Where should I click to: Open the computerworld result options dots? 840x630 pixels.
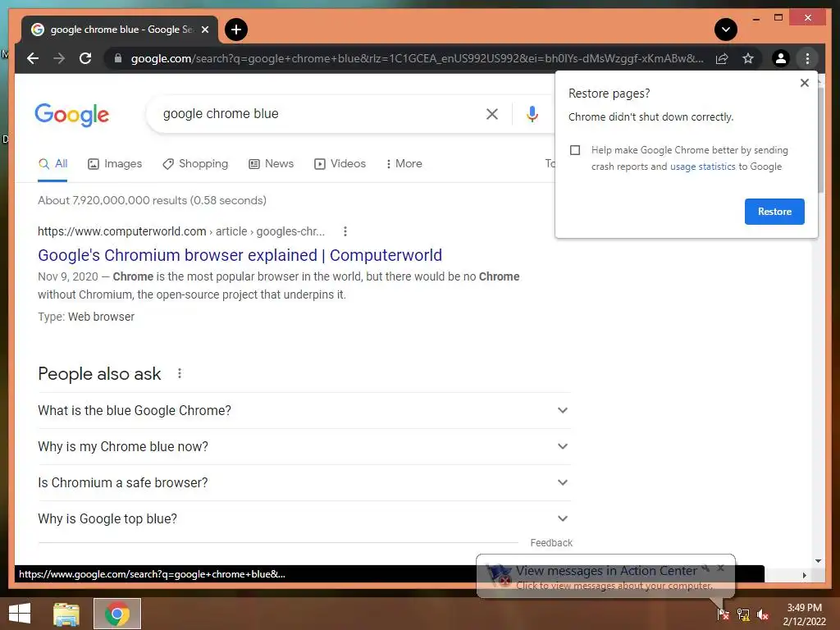(x=345, y=231)
